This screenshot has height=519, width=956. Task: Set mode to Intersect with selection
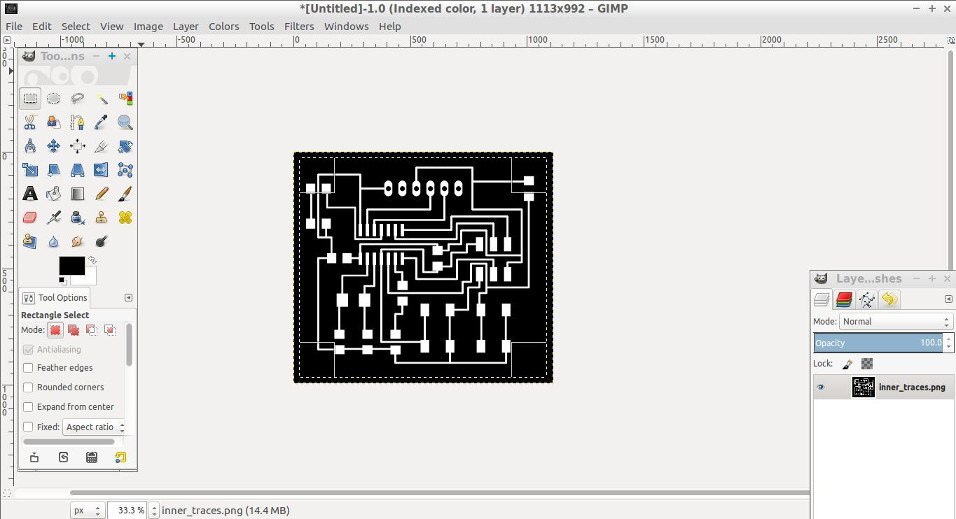110,330
